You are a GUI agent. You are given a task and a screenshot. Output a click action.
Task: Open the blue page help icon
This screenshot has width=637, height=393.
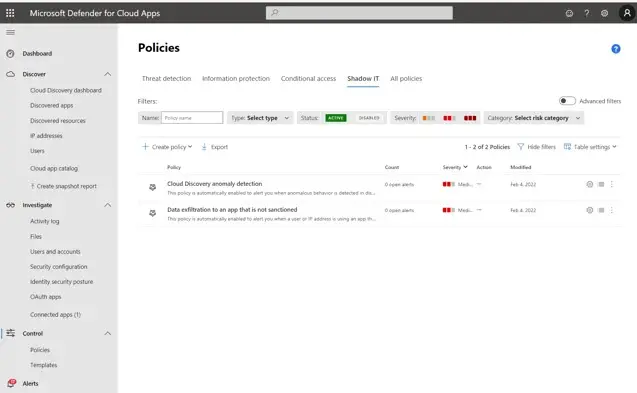coord(615,49)
